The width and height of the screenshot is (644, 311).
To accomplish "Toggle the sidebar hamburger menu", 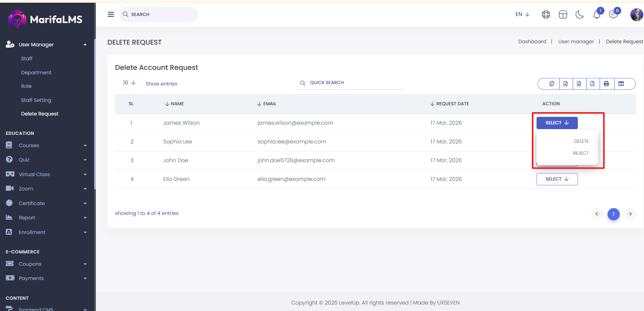I will (111, 14).
